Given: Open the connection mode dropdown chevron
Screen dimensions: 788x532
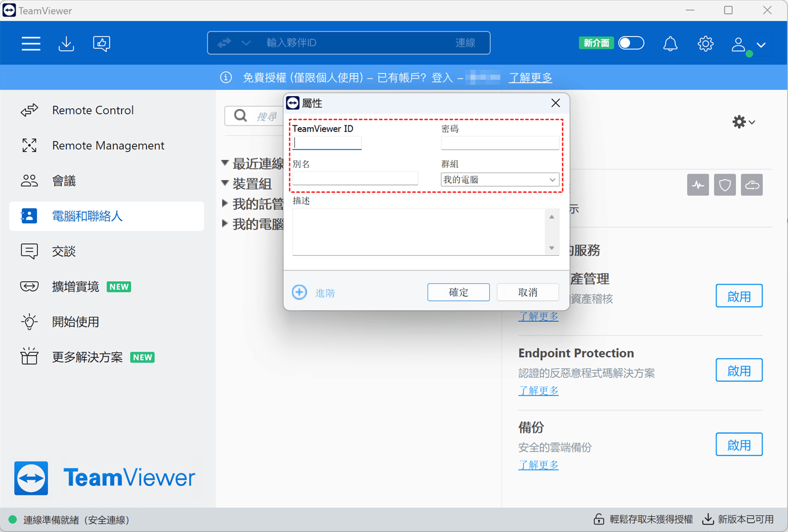Looking at the screenshot, I should click(x=246, y=43).
